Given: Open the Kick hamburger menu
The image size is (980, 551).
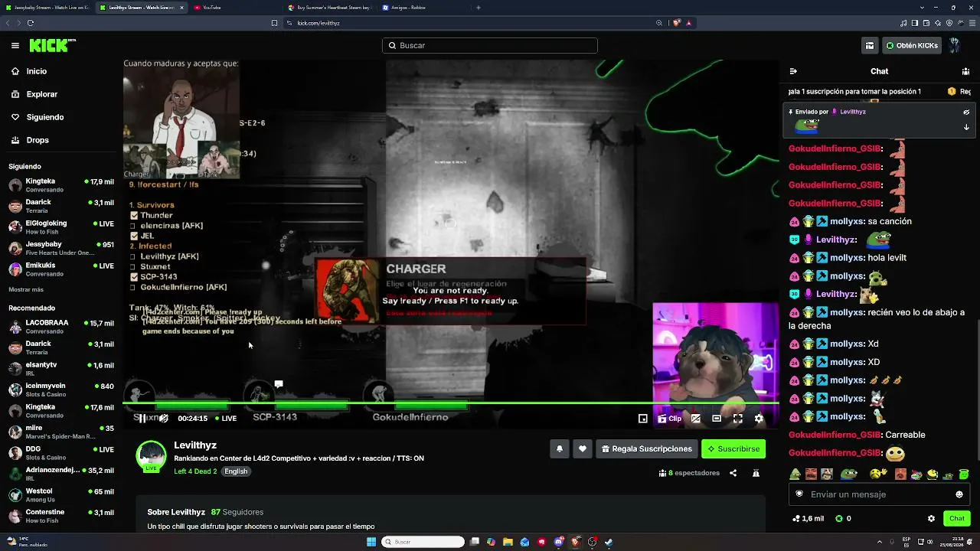Looking at the screenshot, I should (x=15, y=46).
